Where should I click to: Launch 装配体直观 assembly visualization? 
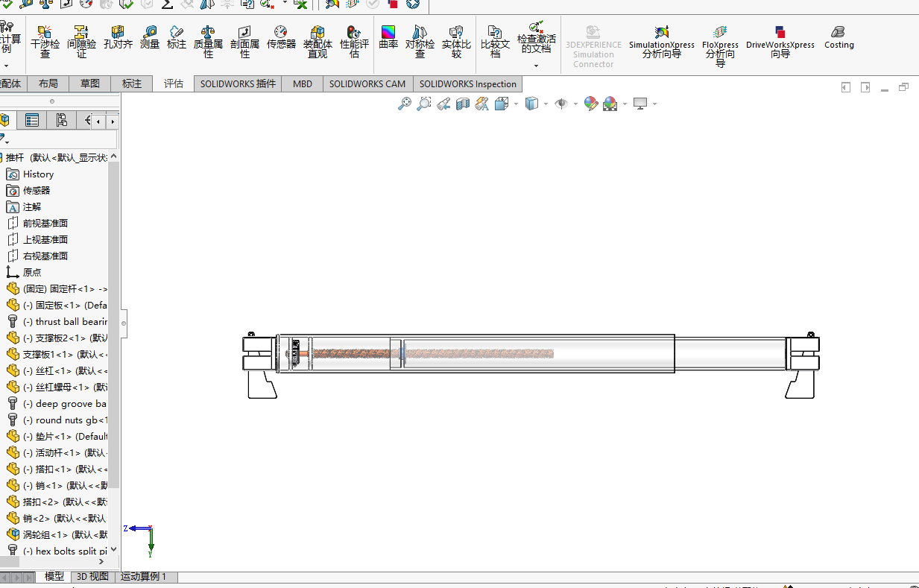(318, 41)
